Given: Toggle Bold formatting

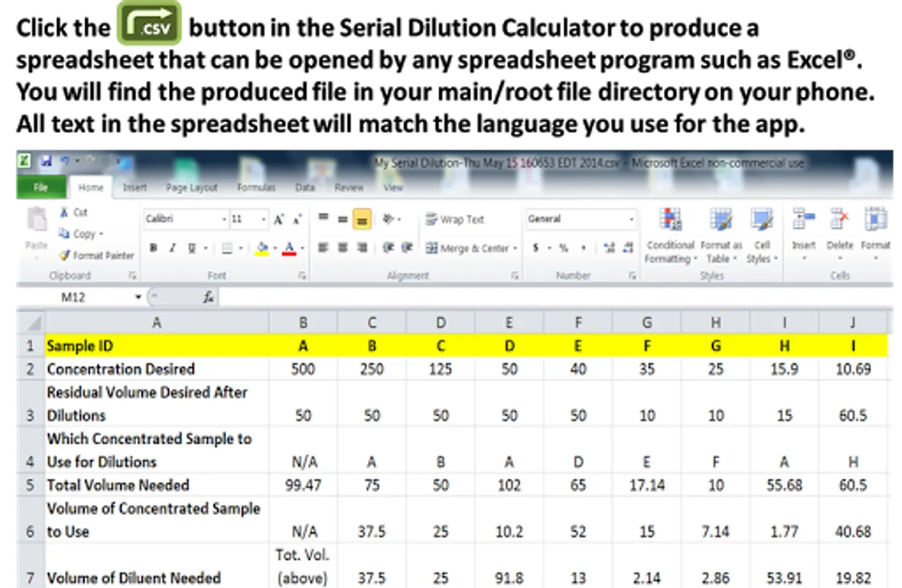Looking at the screenshot, I should (153, 248).
